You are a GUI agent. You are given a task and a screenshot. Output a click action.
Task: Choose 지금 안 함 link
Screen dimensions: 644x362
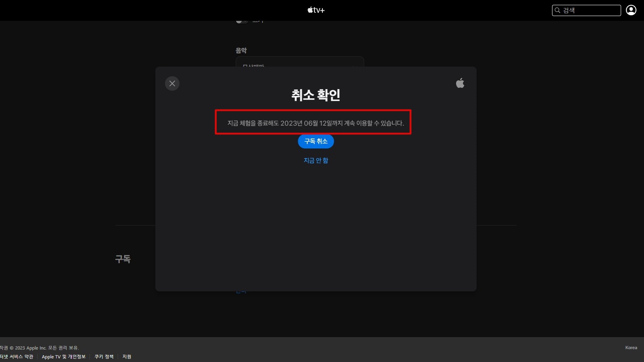(316, 161)
